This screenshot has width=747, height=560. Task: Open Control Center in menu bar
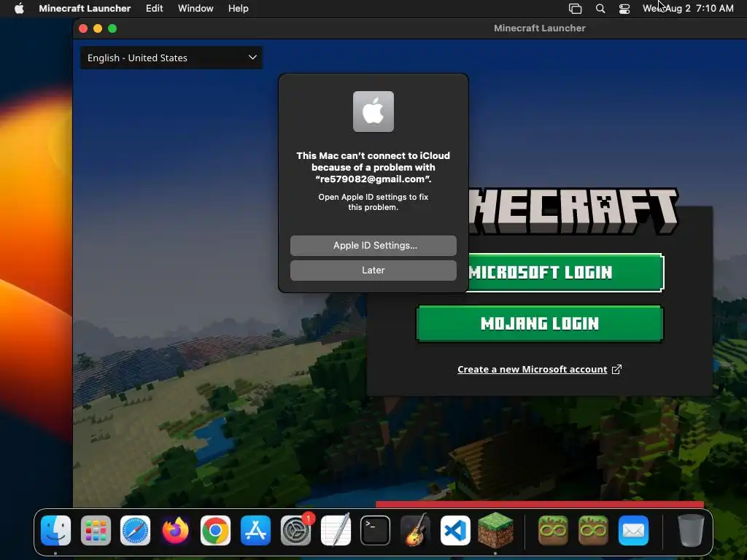(x=624, y=9)
